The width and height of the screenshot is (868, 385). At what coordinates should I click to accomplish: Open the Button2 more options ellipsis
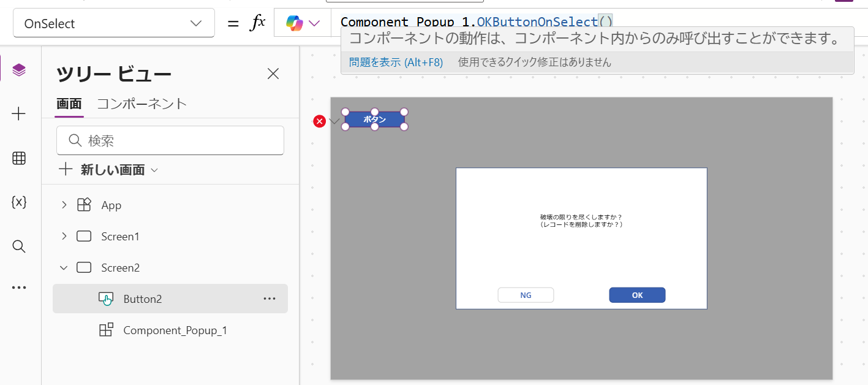coord(270,299)
